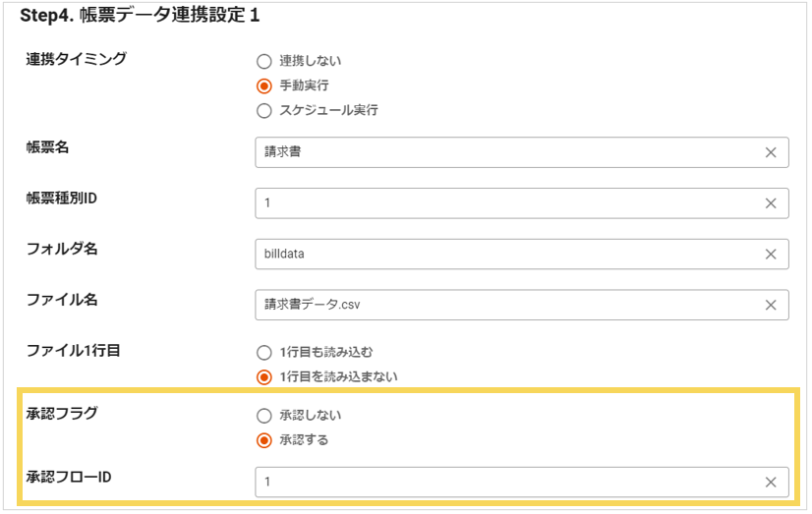Set 承認フラグ to 承認しない
This screenshot has height=514, width=812.
pyautogui.click(x=263, y=415)
